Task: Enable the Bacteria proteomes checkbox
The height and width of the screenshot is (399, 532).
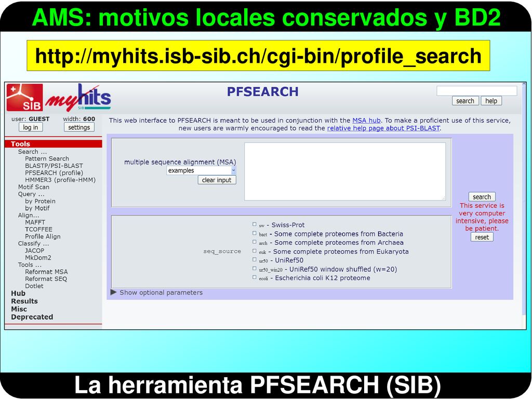Action: click(255, 233)
